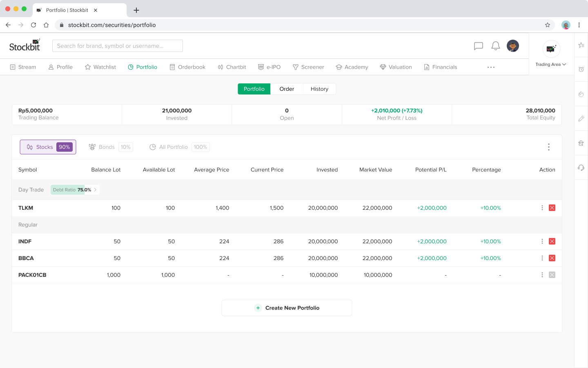Click the Market Value column header
This screenshot has width=588, height=368.
click(x=376, y=170)
